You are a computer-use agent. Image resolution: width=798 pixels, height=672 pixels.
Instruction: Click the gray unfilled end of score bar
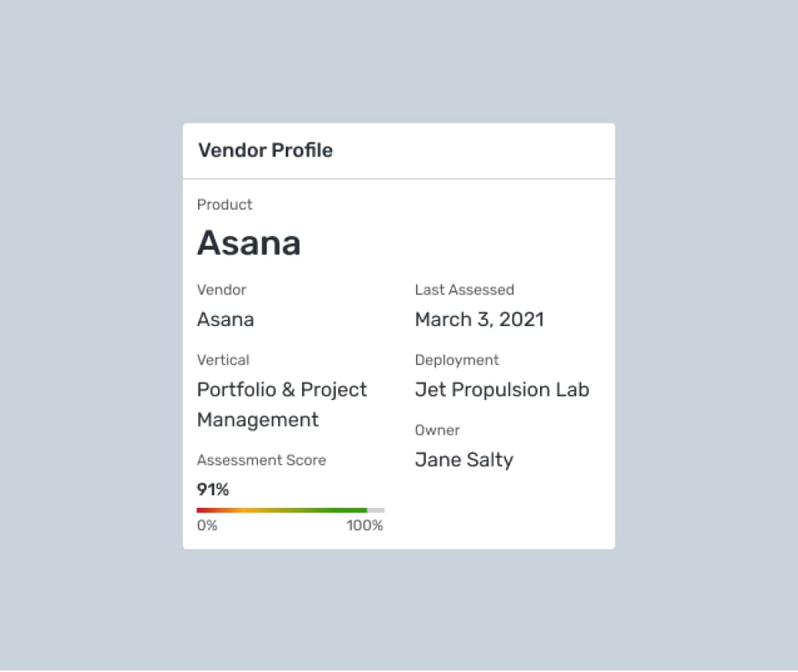point(376,510)
